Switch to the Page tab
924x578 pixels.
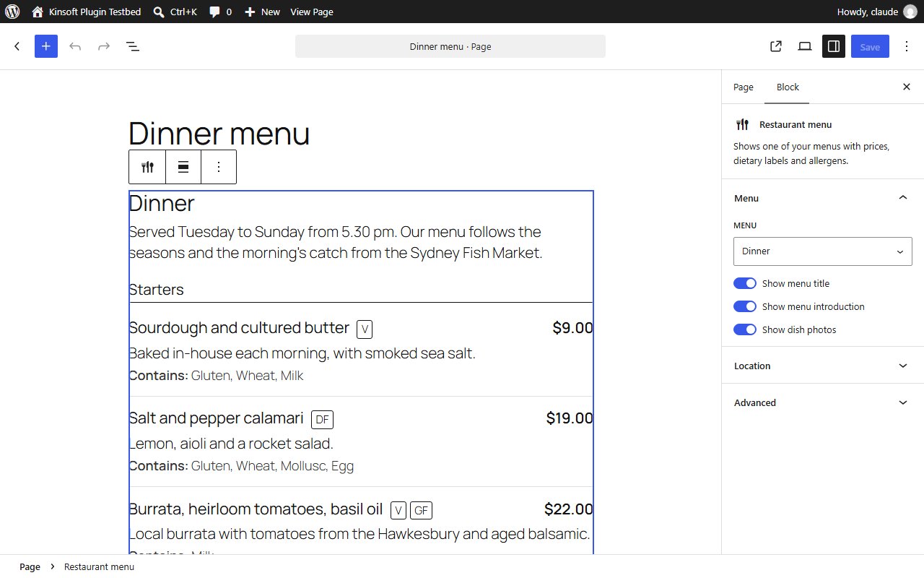(x=744, y=87)
